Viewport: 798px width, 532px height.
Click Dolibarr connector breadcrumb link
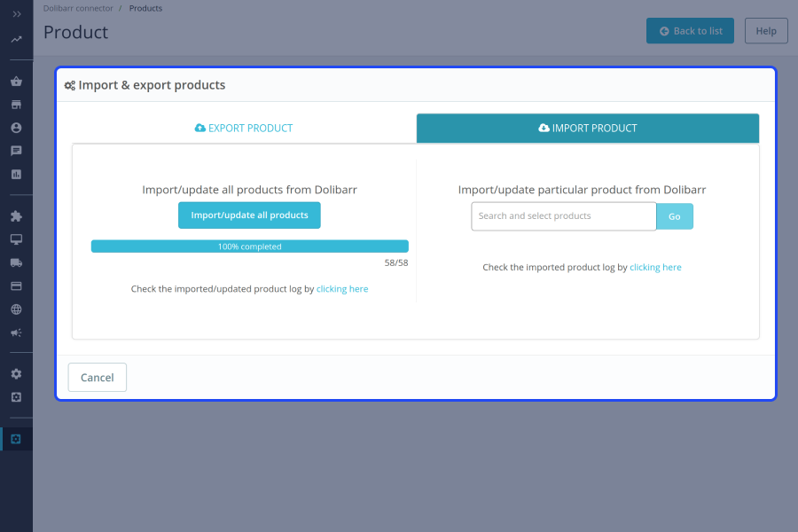(x=78, y=8)
